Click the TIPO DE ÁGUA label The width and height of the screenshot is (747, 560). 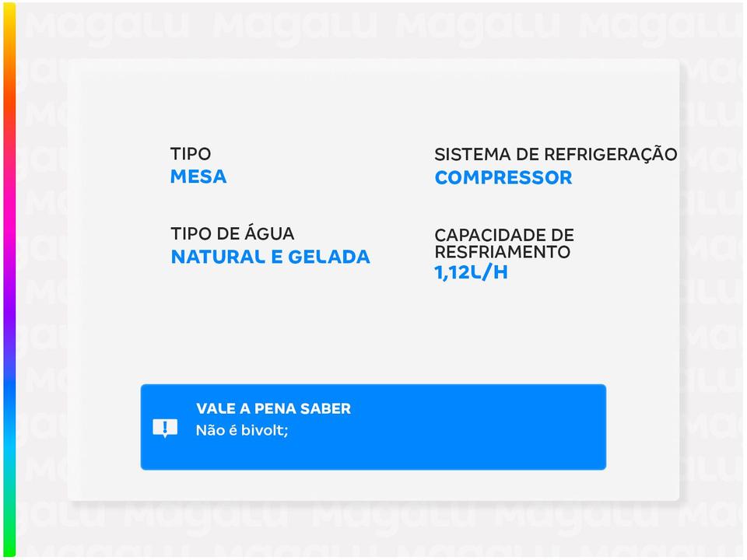click(x=232, y=233)
